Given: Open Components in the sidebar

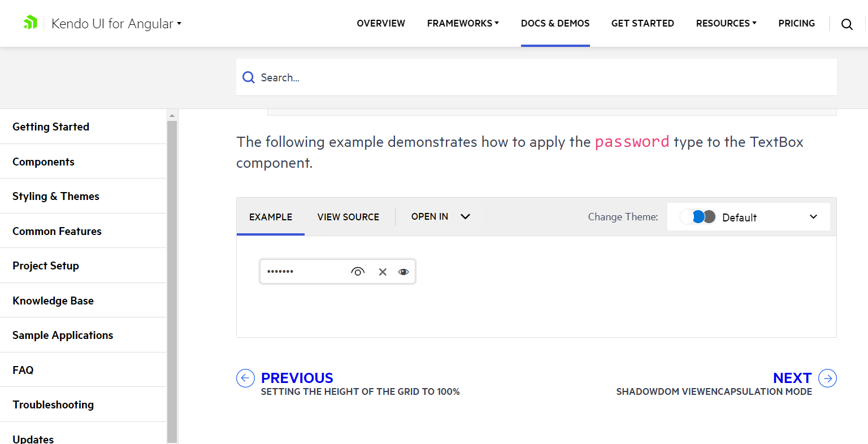Looking at the screenshot, I should 83,162.
